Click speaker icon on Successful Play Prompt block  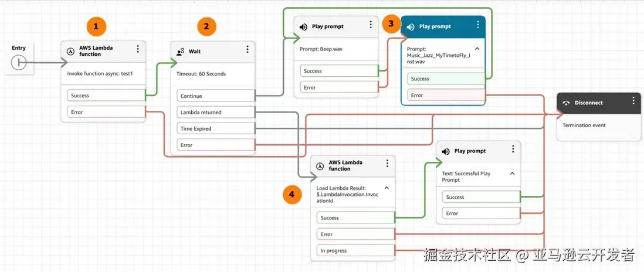[x=446, y=152]
